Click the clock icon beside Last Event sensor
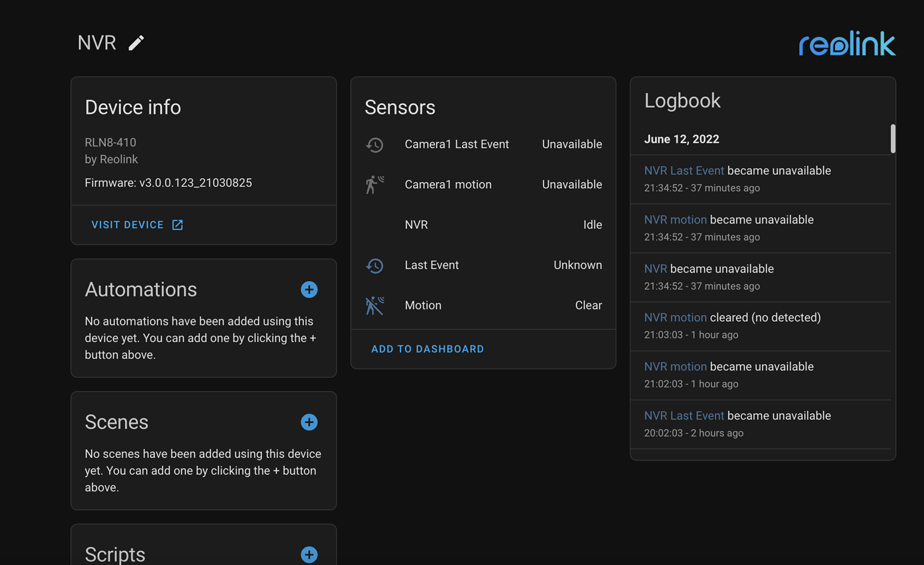 [376, 266]
